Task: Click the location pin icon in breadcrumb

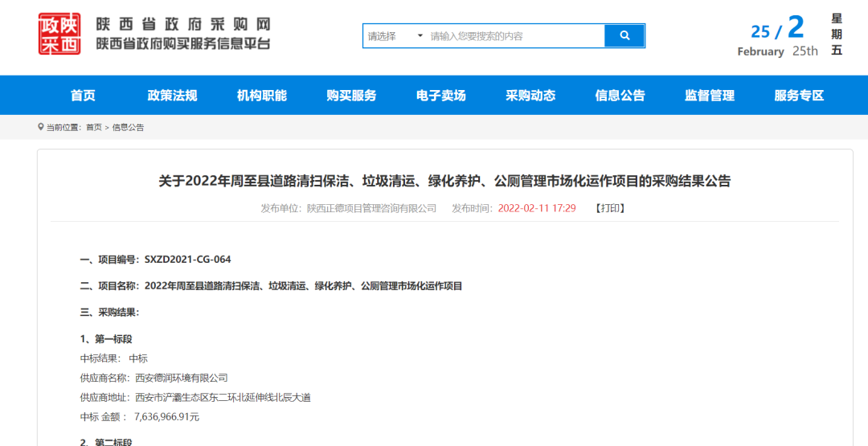Action: click(x=41, y=127)
